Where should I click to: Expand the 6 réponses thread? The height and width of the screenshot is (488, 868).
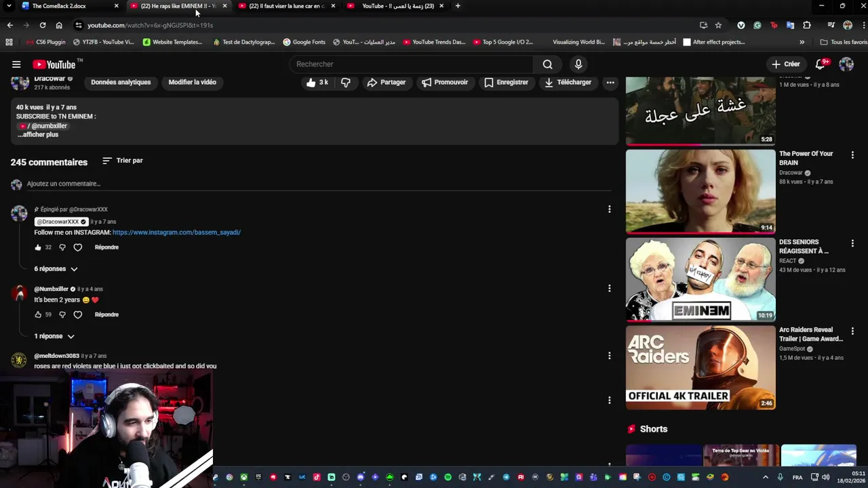tap(56, 269)
